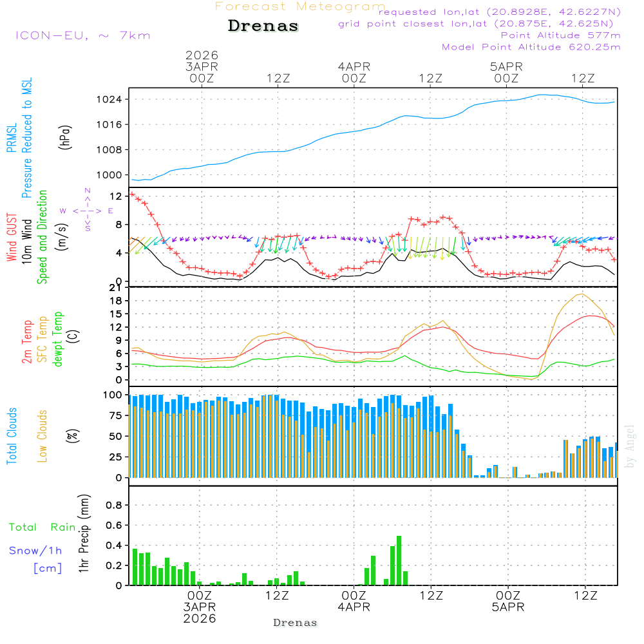
Task: Select the red Wind GUST legend label
Action: click(12, 236)
